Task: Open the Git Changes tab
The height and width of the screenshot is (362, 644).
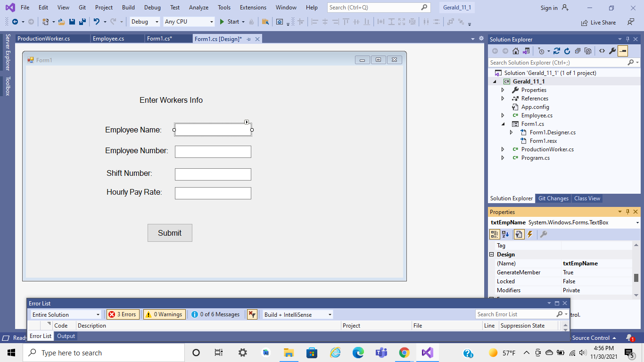Action: pos(553,198)
